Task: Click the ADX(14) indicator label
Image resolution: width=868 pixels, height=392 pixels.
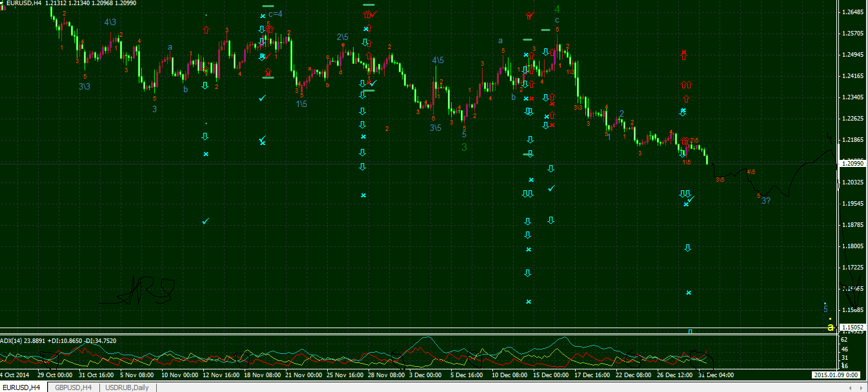Action: click(13, 340)
